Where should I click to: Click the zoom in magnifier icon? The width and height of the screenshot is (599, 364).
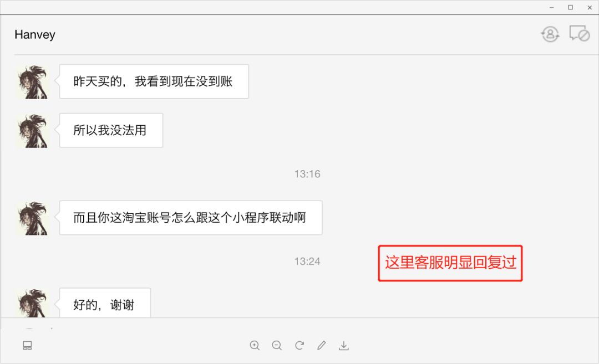point(255,345)
